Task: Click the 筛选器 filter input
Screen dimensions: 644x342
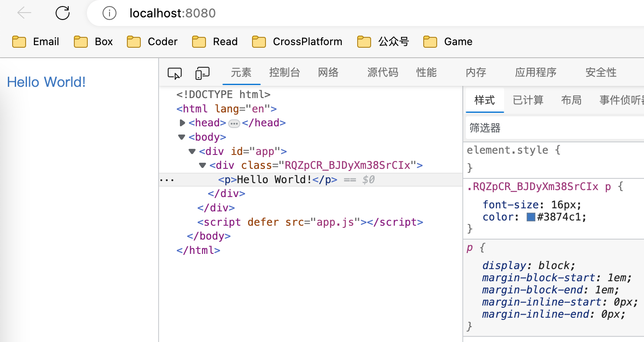Action: pyautogui.click(x=555, y=128)
